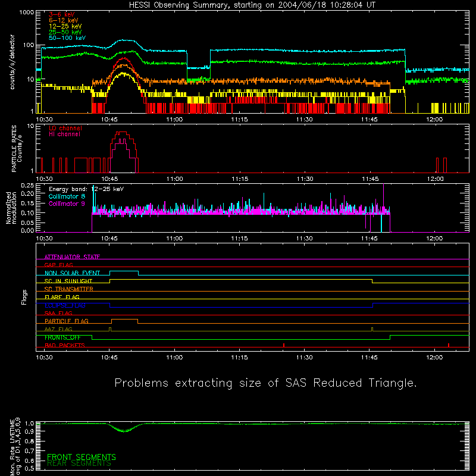This screenshot has width=476, height=476.
Task: Click the 'SC TRANSMITTER' flag label
Action: 69,289
